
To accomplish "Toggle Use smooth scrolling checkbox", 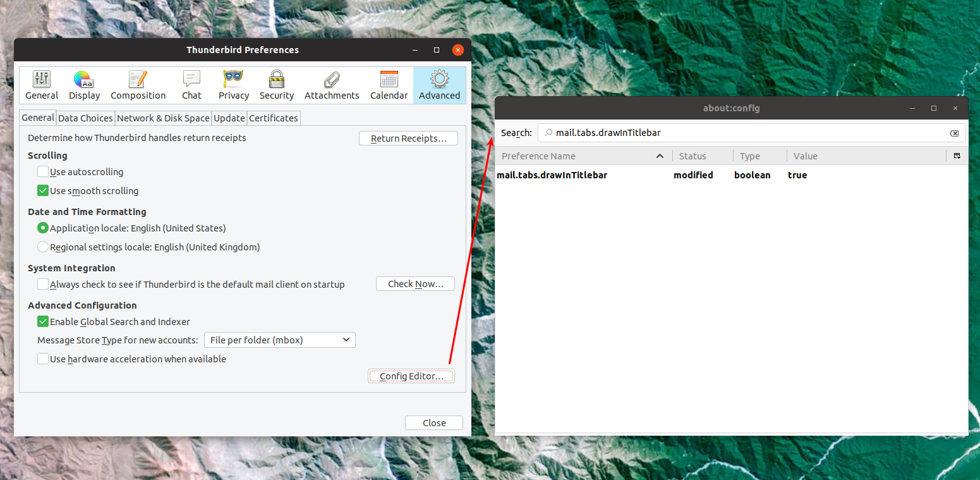I will [43, 190].
